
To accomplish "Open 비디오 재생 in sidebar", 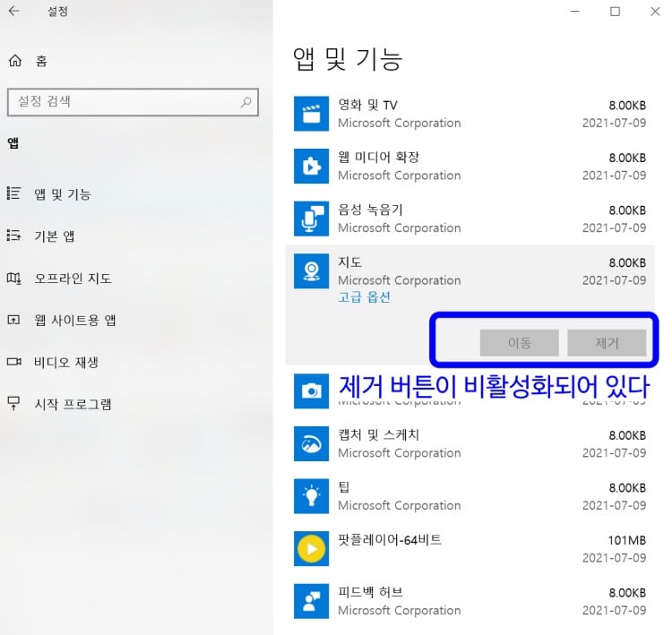I will pos(66,363).
